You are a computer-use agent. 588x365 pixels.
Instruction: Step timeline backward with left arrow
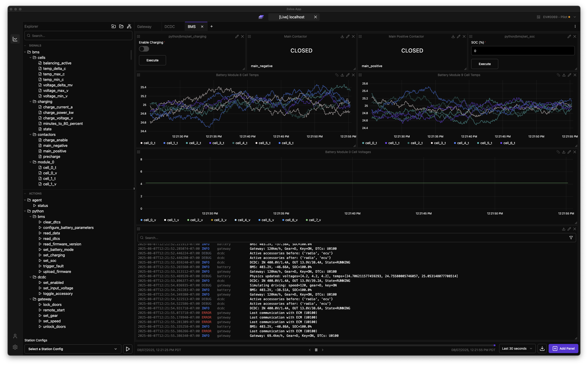(x=310, y=350)
